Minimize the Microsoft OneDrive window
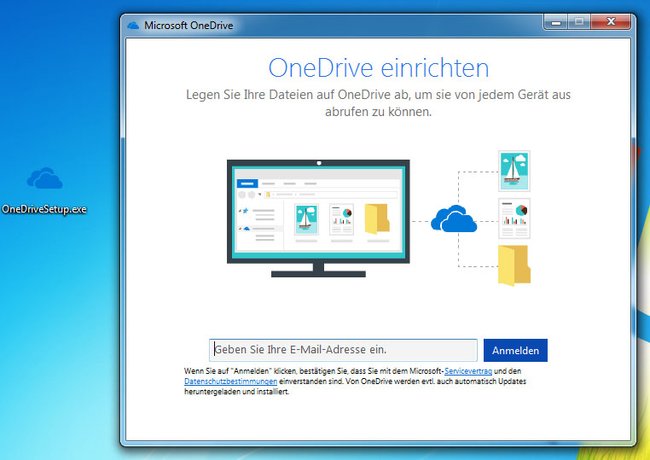Image resolution: width=650 pixels, height=460 pixels. coord(556,22)
